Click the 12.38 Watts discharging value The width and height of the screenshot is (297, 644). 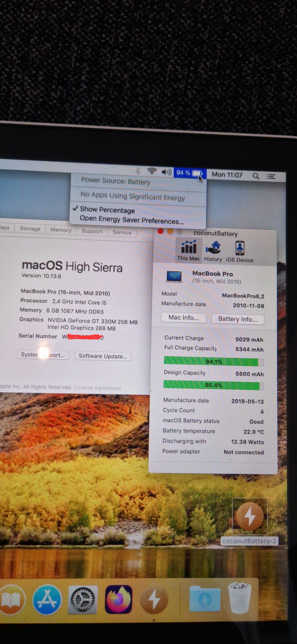point(247,442)
